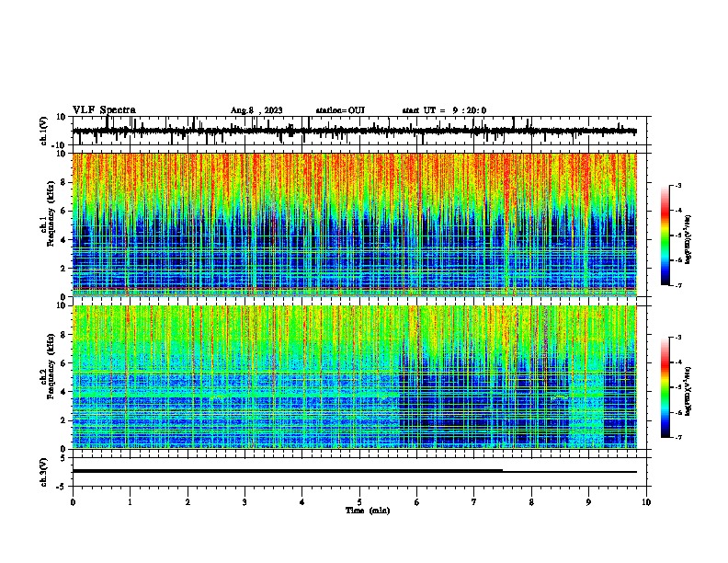Click the ch.1 voltage waveform trace

[x=354, y=131]
